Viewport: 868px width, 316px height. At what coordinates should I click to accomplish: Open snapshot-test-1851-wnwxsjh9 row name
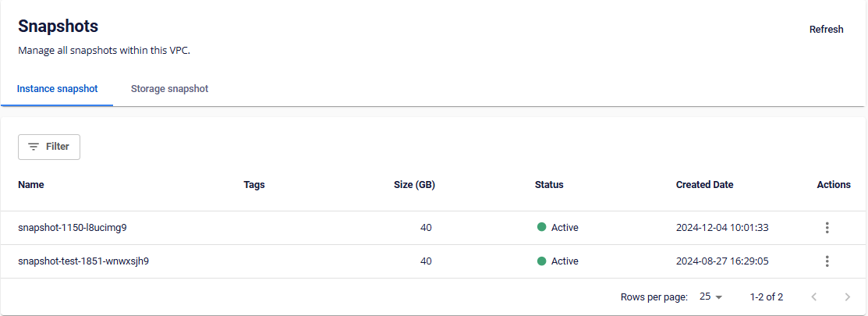point(83,261)
